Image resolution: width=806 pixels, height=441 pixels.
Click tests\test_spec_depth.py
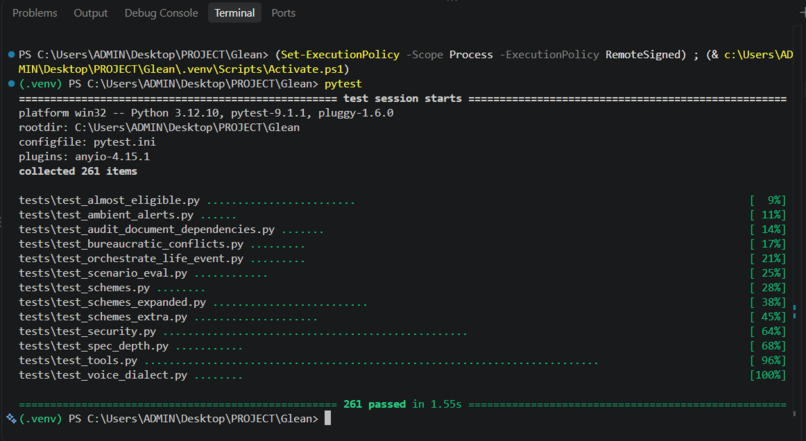[x=94, y=346]
